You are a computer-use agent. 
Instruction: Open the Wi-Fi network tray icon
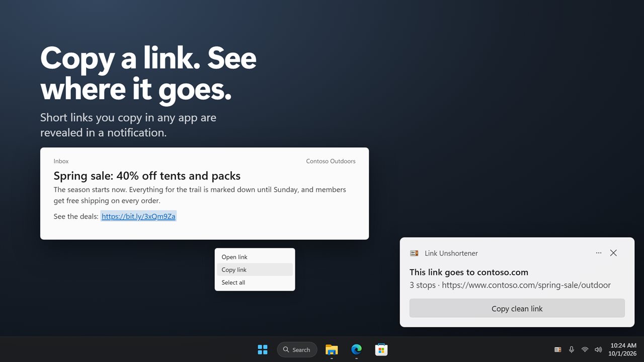[x=585, y=349]
